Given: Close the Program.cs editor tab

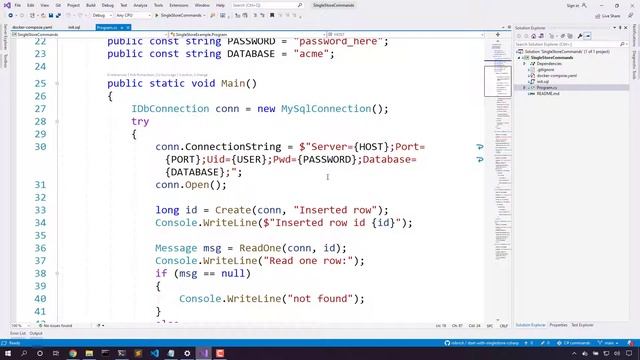Looking at the screenshot, I should [128, 27].
